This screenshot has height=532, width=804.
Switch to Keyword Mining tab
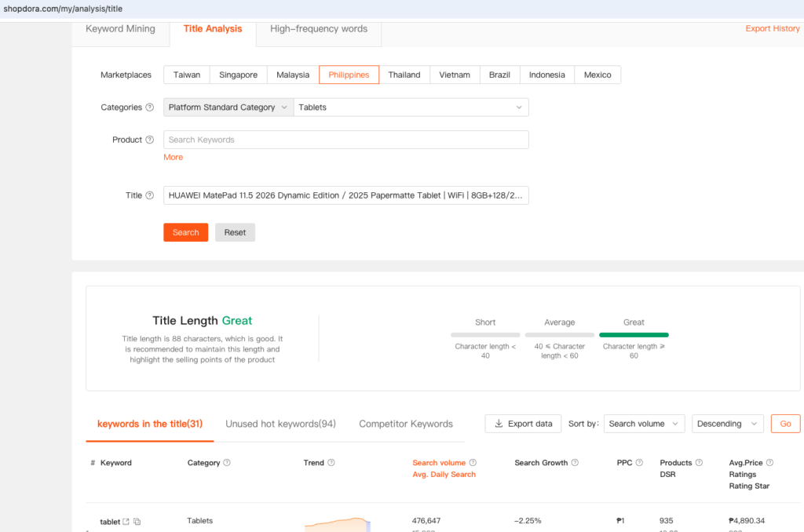[x=120, y=29]
